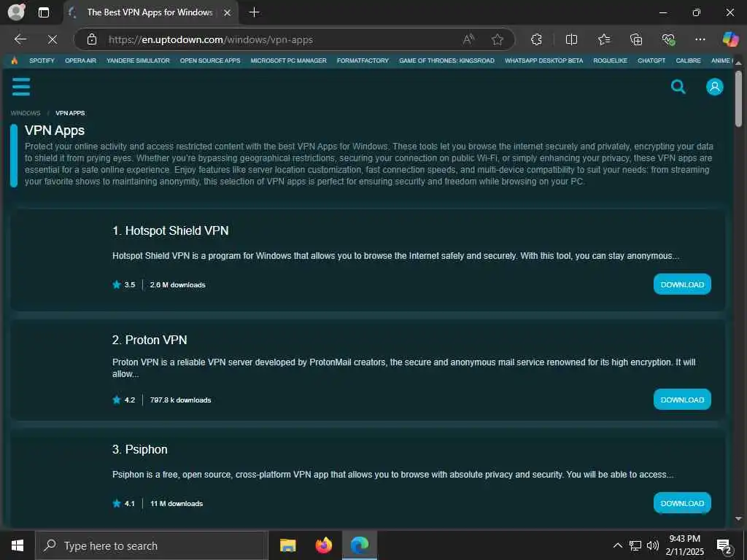Image resolution: width=747 pixels, height=560 pixels.
Task: Open GAME OF THRONES: KINGSROAD link
Action: [x=447, y=61]
